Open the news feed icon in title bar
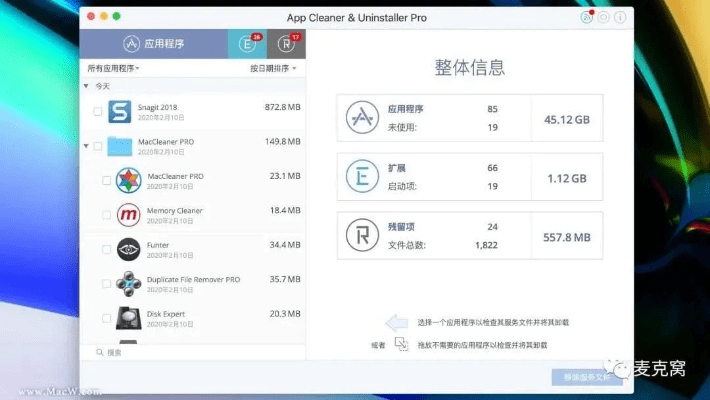The image size is (710, 400). pos(587,17)
